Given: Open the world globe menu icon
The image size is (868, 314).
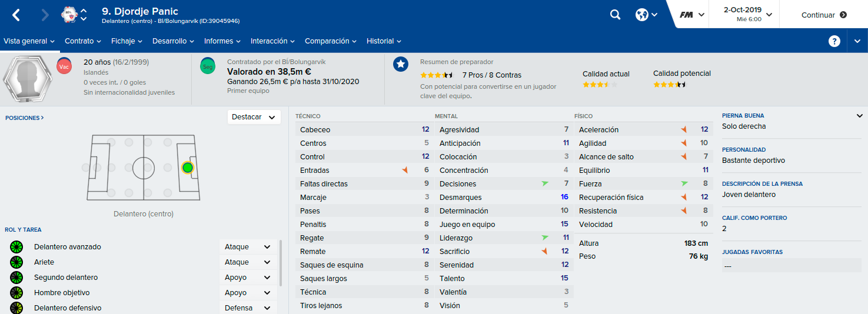Looking at the screenshot, I should 641,15.
